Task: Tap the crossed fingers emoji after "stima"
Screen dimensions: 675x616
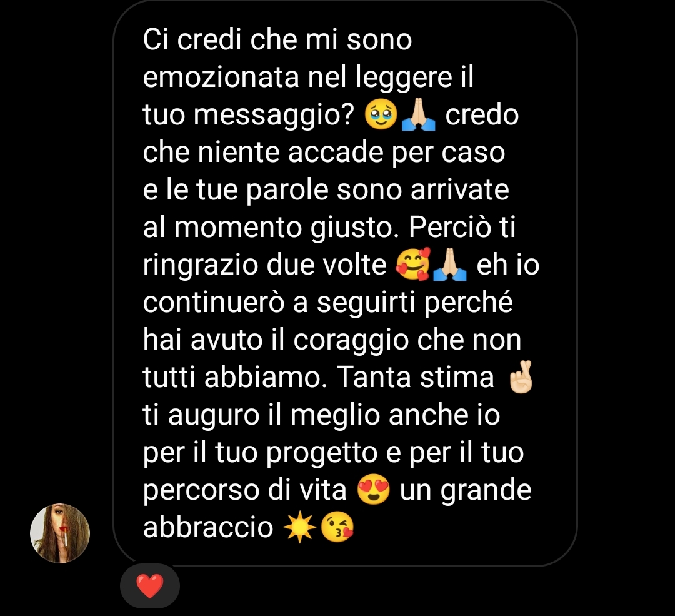Action: [521, 377]
